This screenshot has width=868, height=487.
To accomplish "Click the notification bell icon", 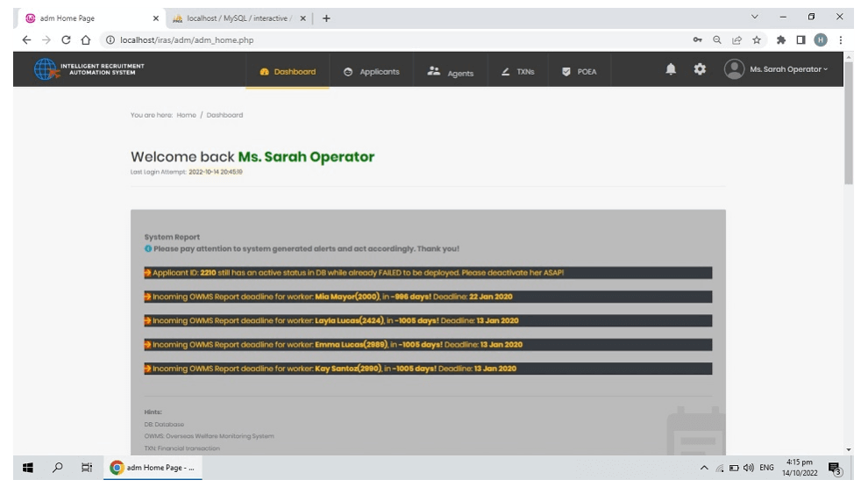I will pos(671,69).
